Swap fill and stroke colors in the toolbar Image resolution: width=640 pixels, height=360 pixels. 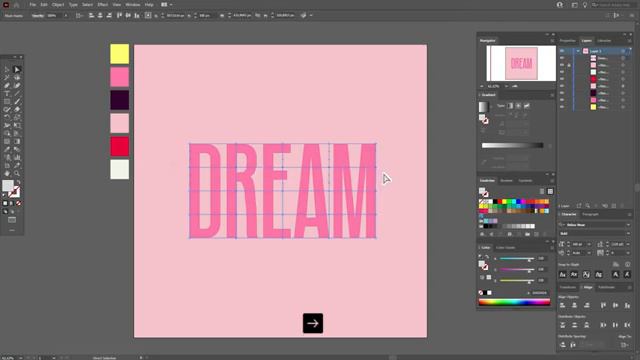point(18,182)
